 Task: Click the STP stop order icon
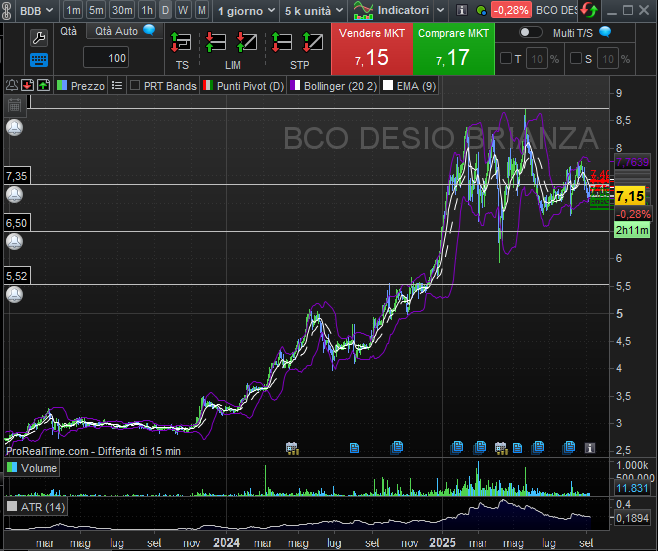click(299, 43)
